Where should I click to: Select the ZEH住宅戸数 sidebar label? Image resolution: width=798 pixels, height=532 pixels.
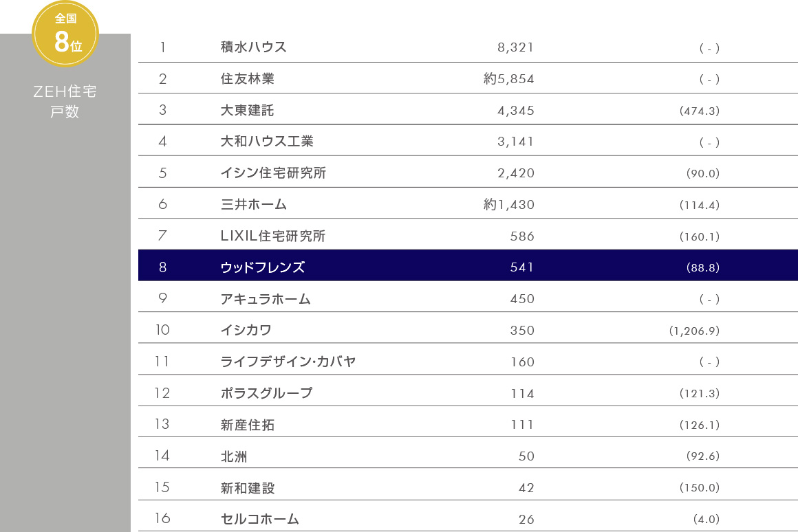[65, 101]
